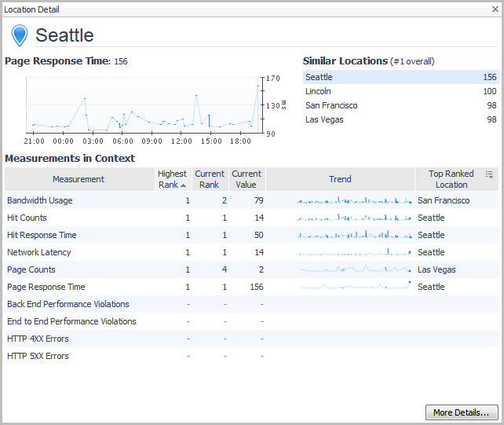Click the Measurement column header
Image resolution: width=504 pixels, height=425 pixels.
coord(79,179)
